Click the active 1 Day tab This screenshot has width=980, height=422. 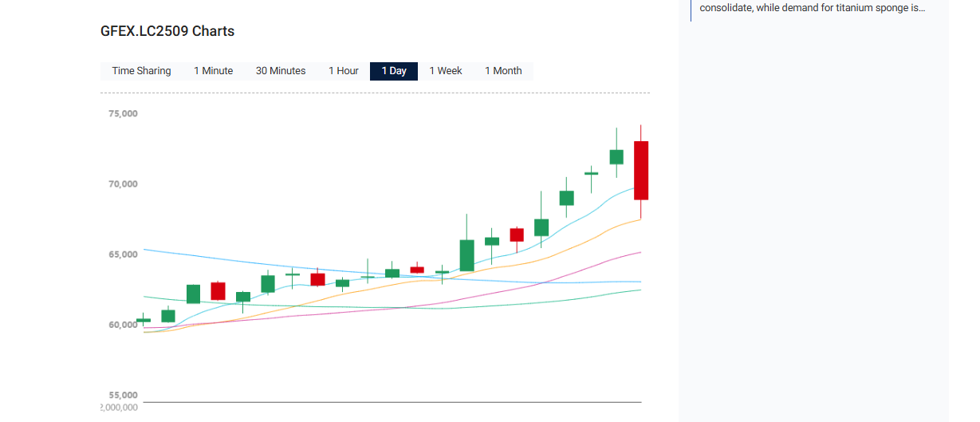394,71
